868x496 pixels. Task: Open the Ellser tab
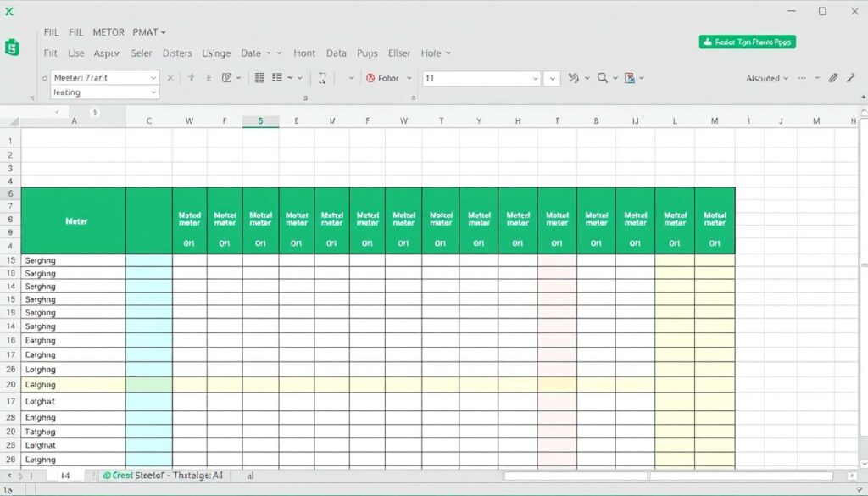pyautogui.click(x=399, y=53)
